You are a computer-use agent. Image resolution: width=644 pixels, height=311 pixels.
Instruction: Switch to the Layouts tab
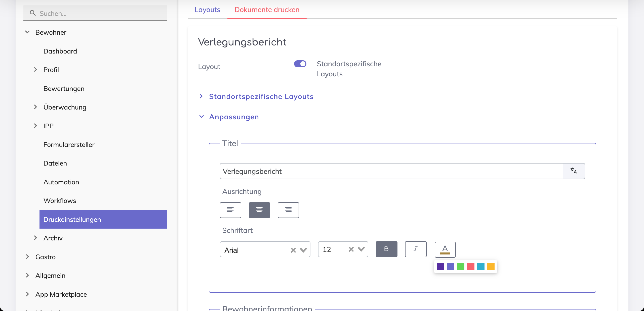point(207,10)
